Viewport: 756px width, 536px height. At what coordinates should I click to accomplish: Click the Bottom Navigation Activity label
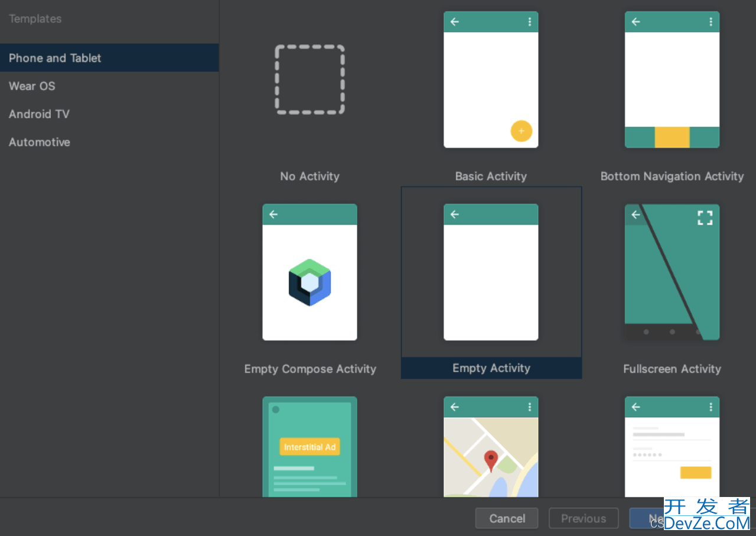click(x=672, y=176)
